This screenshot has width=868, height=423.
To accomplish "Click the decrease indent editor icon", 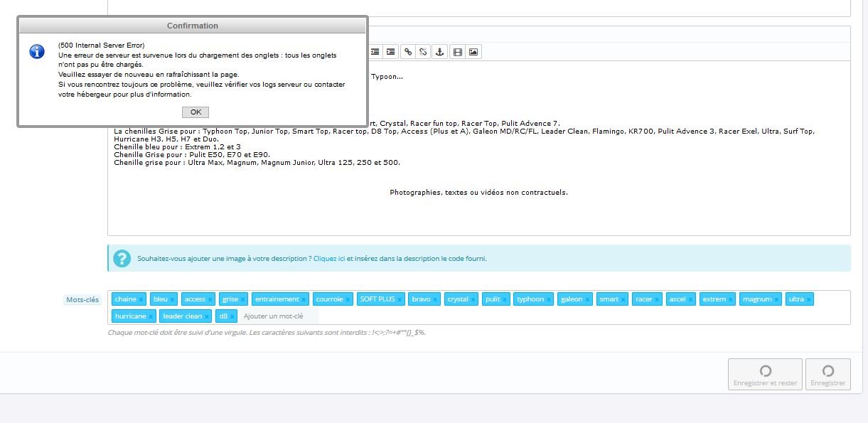I will point(375,52).
